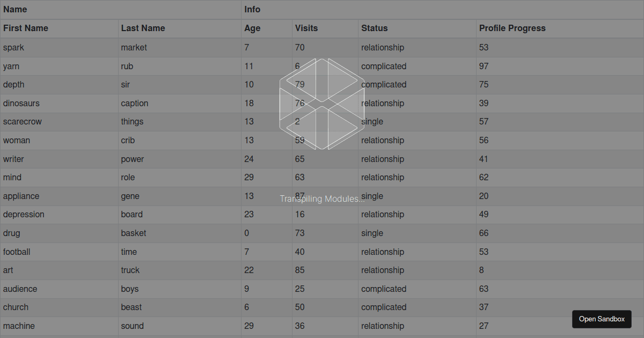Click the Transpiling Modules loading text

coord(322,199)
